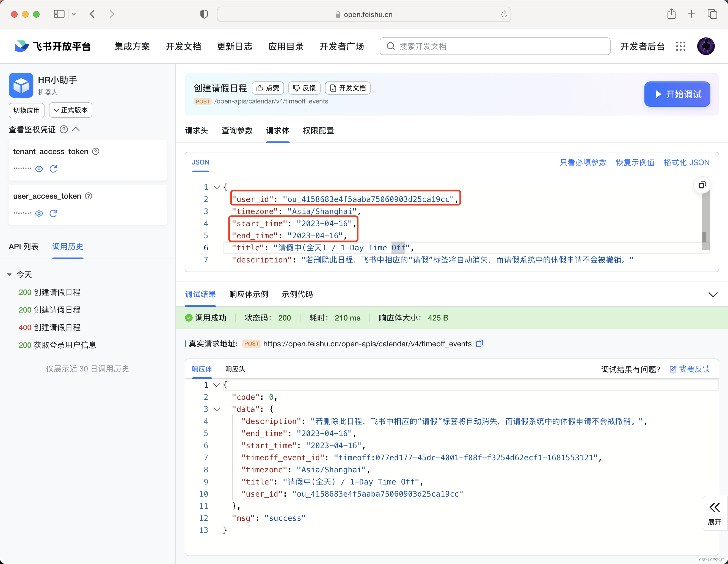Switch to the 查询参数 tab
This screenshot has width=728, height=564.
click(x=237, y=130)
